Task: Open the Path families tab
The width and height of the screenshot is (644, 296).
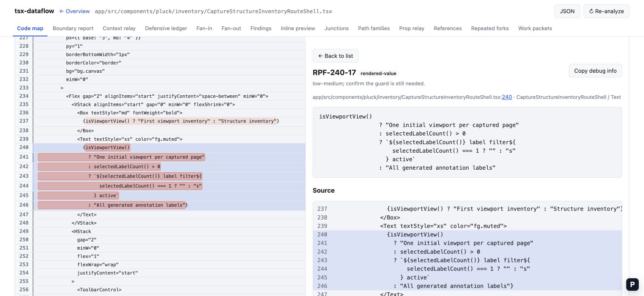Action: pos(374,28)
